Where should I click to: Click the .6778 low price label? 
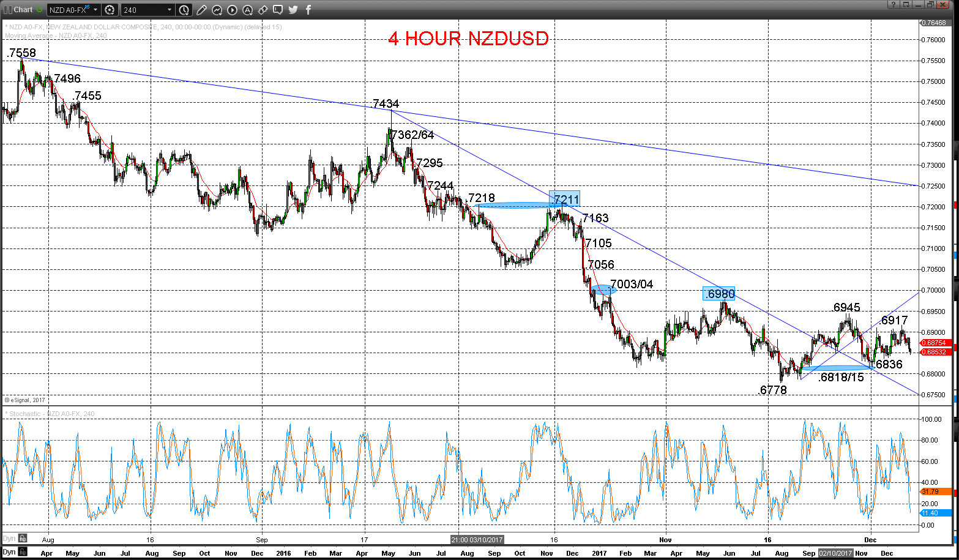[772, 390]
